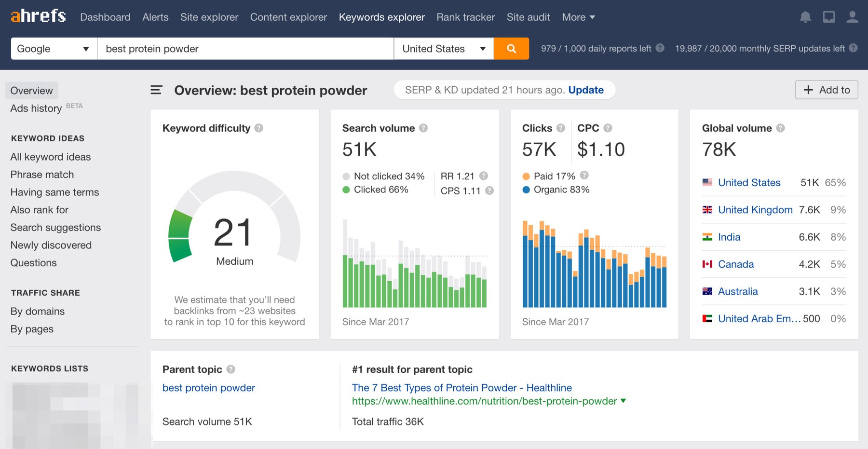868x449 pixels.
Task: Open the best protein powder parent topic link
Action: [208, 387]
